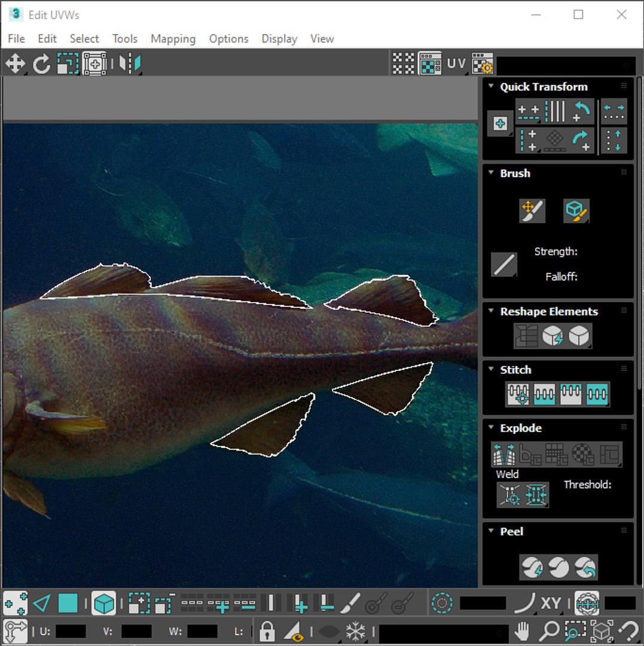Image resolution: width=644 pixels, height=646 pixels.
Task: Click Align Horizontally to Pivot icon
Action: (x=528, y=112)
